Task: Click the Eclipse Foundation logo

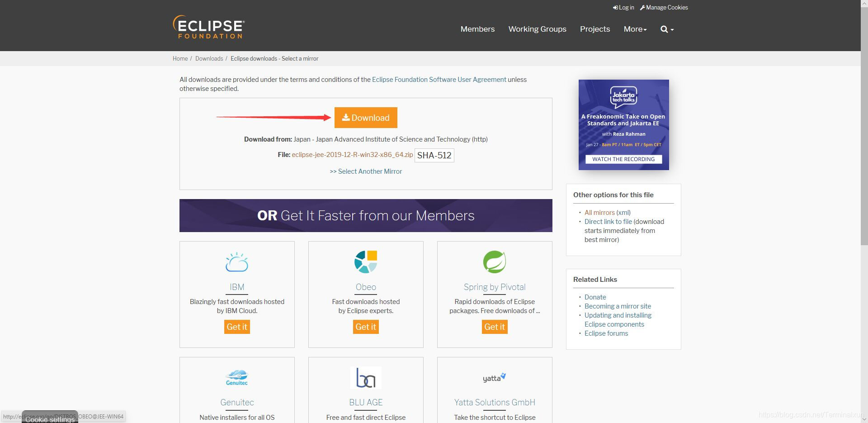Action: coord(209,27)
